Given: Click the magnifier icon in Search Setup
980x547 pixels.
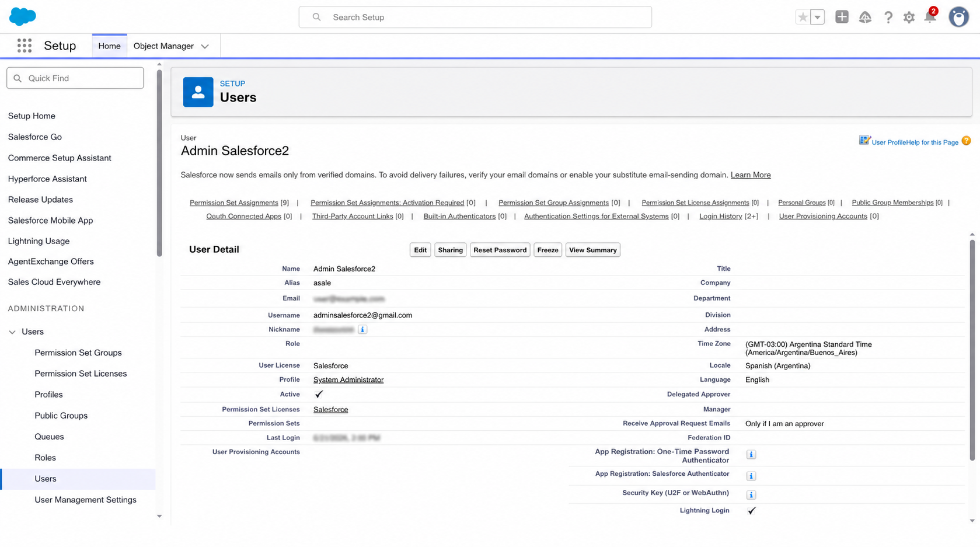Looking at the screenshot, I should (x=316, y=18).
